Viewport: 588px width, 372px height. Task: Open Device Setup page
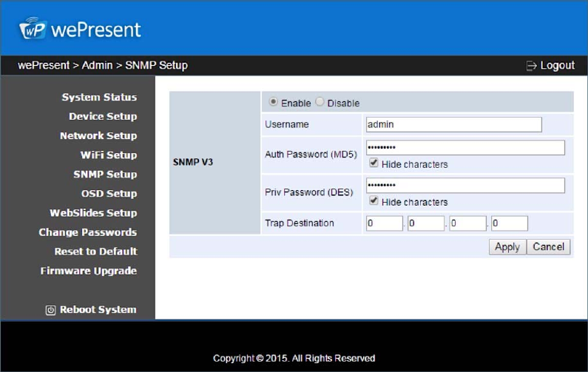click(103, 116)
